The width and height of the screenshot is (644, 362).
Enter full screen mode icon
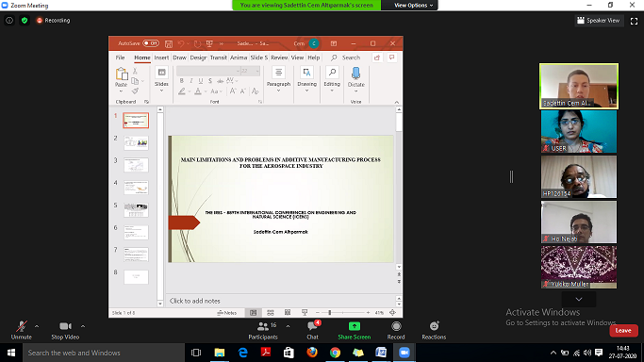(x=635, y=21)
